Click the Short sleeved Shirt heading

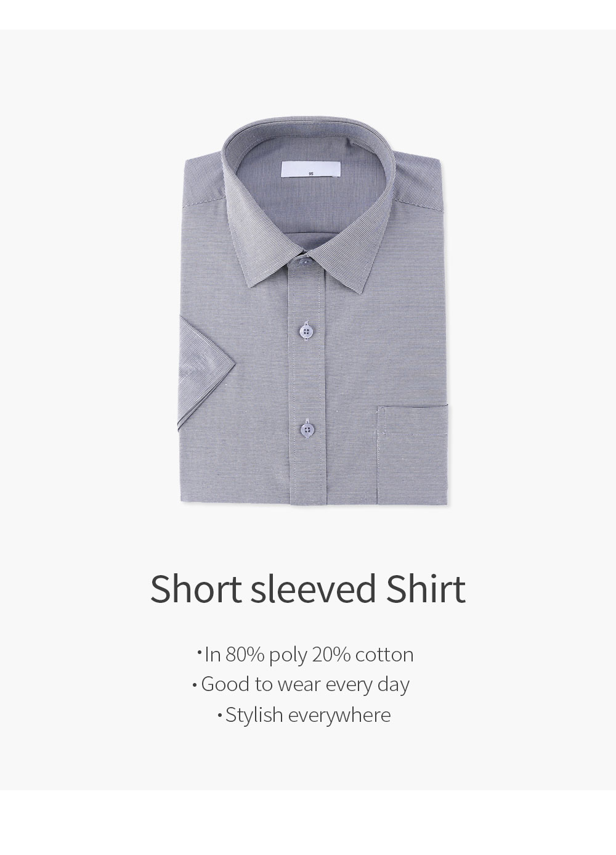308,589
